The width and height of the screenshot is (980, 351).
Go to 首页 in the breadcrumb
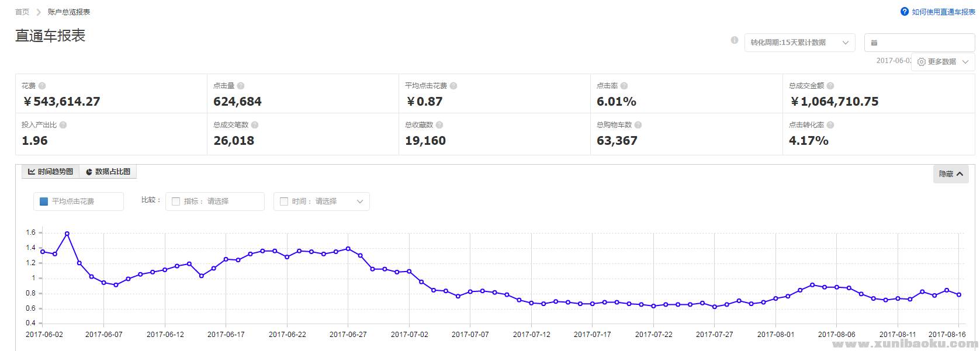pyautogui.click(x=22, y=12)
